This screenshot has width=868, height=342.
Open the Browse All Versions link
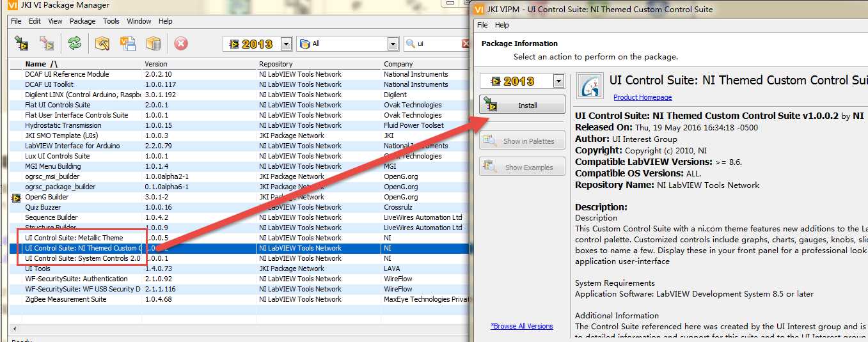click(522, 326)
